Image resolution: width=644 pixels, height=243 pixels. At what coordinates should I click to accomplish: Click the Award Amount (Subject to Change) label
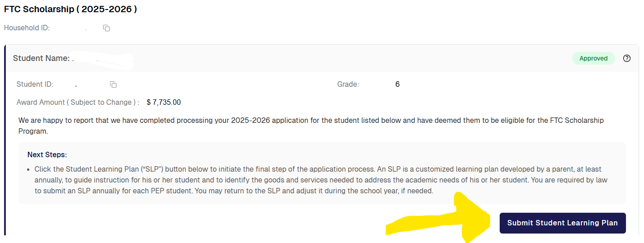click(78, 103)
